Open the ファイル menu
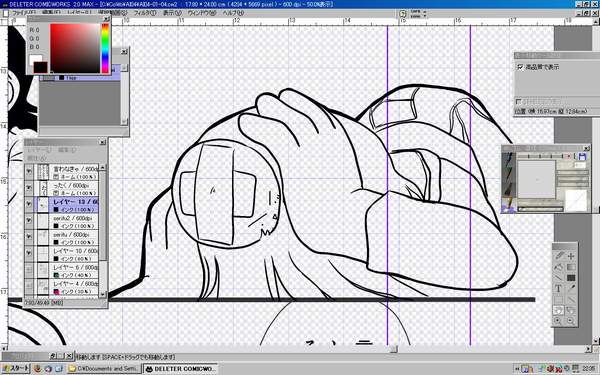The height and width of the screenshot is (375, 600). point(24,13)
